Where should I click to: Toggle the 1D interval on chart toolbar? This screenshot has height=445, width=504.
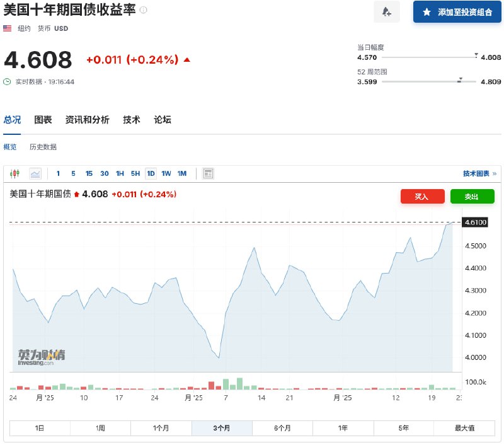coord(151,173)
